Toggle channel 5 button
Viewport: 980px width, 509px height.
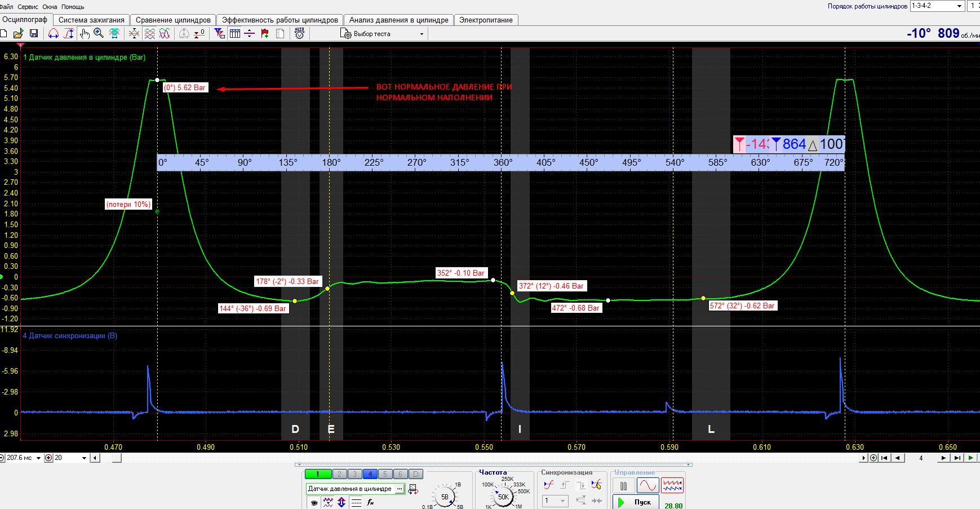[x=385, y=474]
